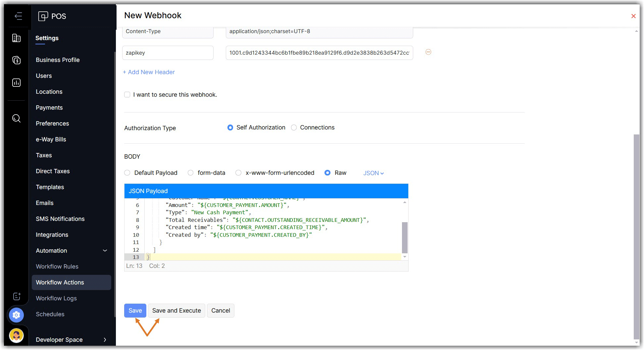This screenshot has height=350, width=644.
Task: Open the building dashboard icon in left rail
Action: click(16, 38)
